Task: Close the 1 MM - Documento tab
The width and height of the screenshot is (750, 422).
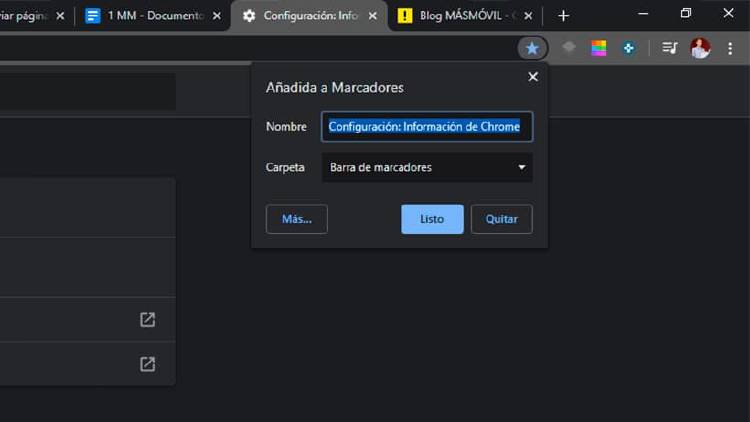Action: pyautogui.click(x=217, y=16)
